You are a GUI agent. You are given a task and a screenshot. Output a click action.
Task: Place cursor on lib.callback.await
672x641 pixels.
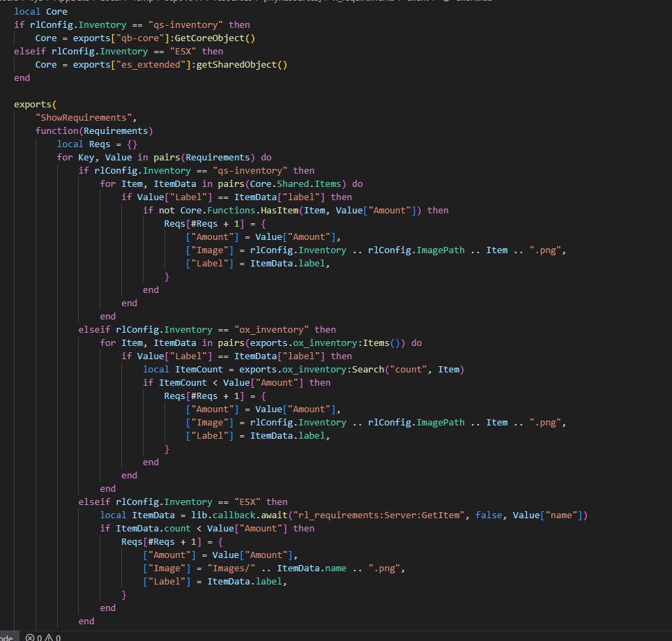[x=239, y=515]
